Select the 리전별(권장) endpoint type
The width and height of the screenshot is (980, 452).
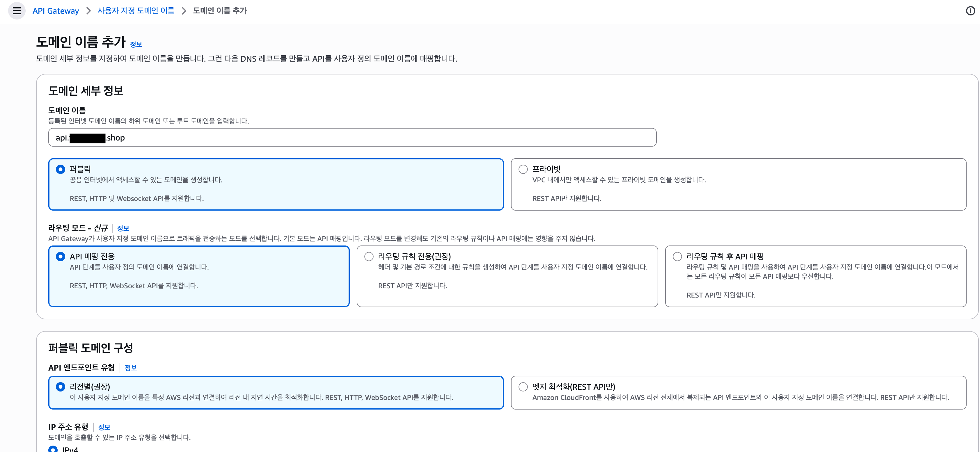61,387
